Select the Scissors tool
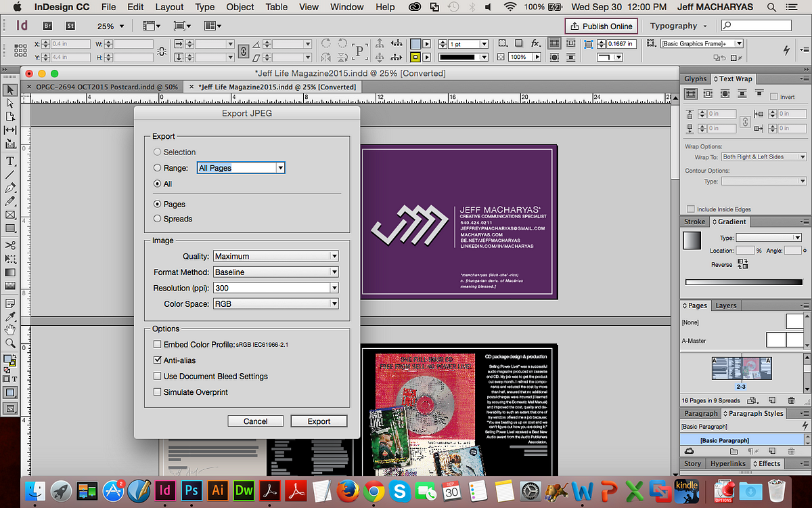This screenshot has width=812, height=508. point(10,245)
